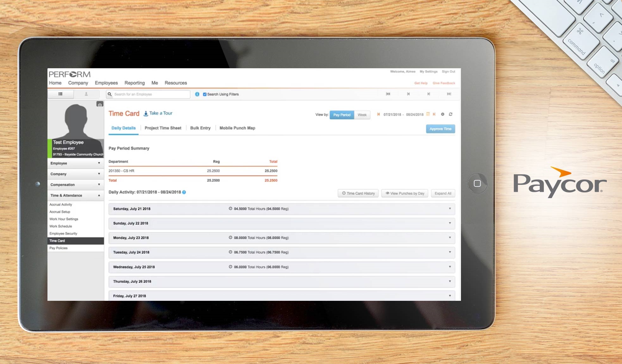Switch to Project Time Sheet tab
622x364 pixels.
point(163,128)
